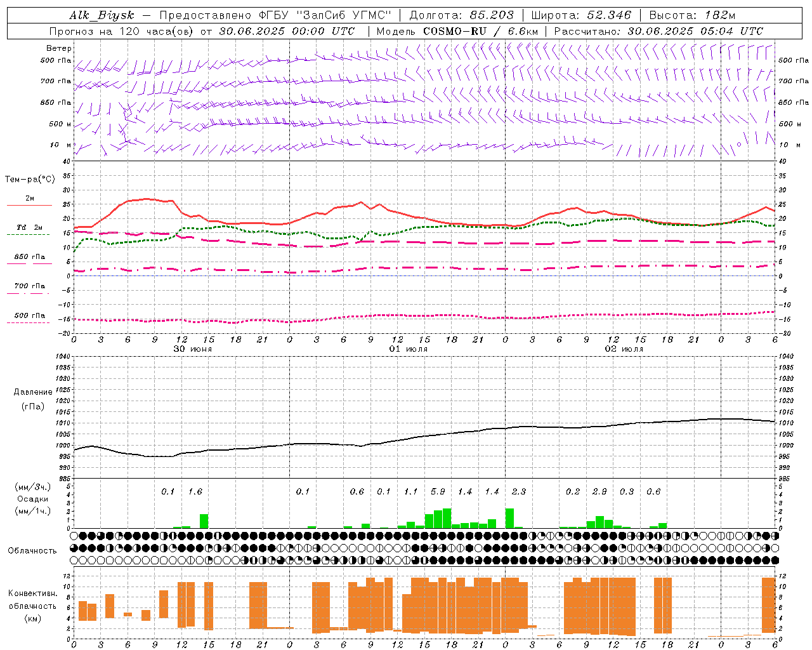Click the 3-hour precipitation value 2.3
The height and width of the screenshot is (650, 812).
pos(519,491)
